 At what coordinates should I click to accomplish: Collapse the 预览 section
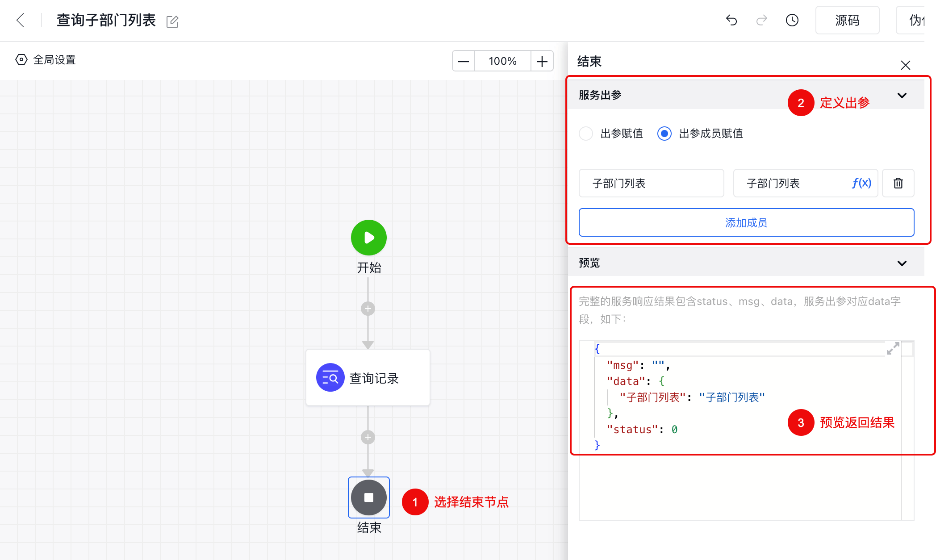902,263
